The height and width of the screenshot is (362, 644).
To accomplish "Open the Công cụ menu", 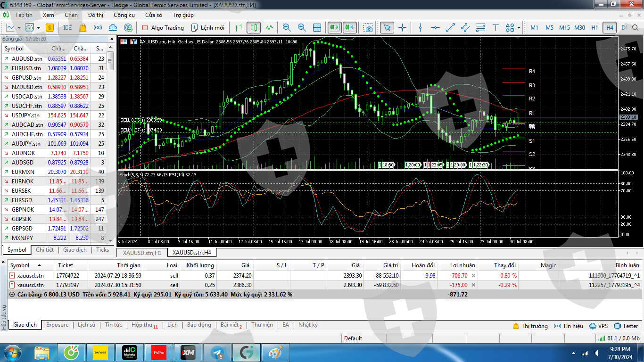I will [124, 15].
